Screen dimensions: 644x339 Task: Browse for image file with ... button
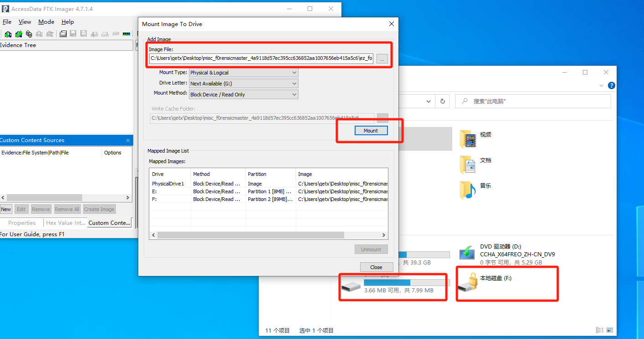coord(382,58)
